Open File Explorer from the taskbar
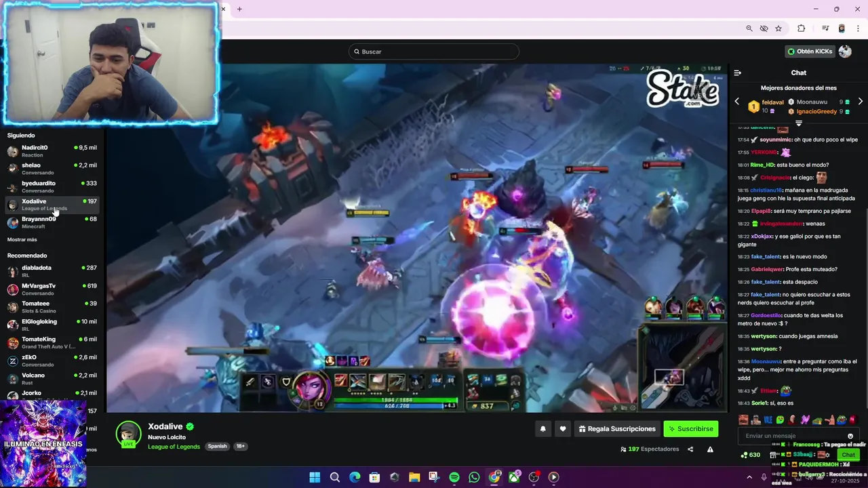 point(414,477)
